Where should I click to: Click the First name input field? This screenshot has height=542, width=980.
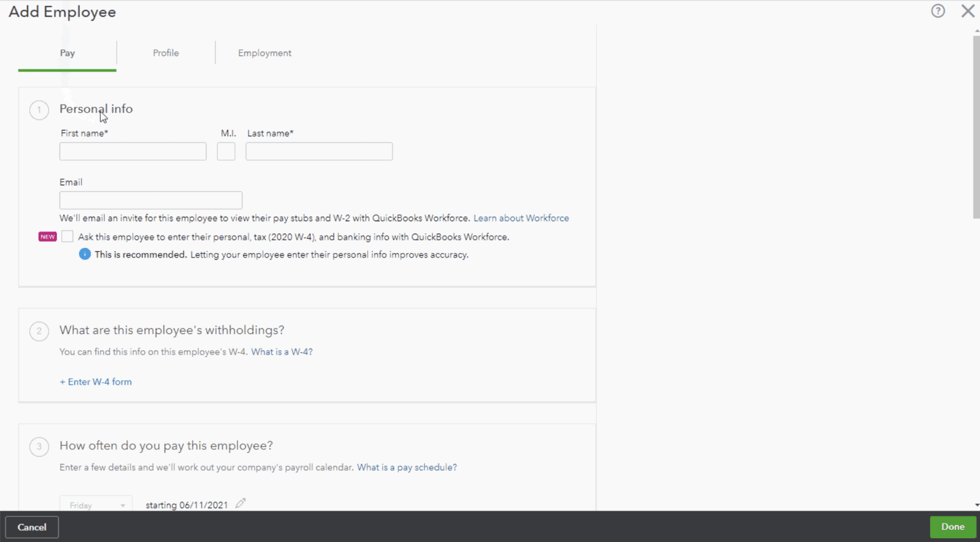(x=133, y=151)
